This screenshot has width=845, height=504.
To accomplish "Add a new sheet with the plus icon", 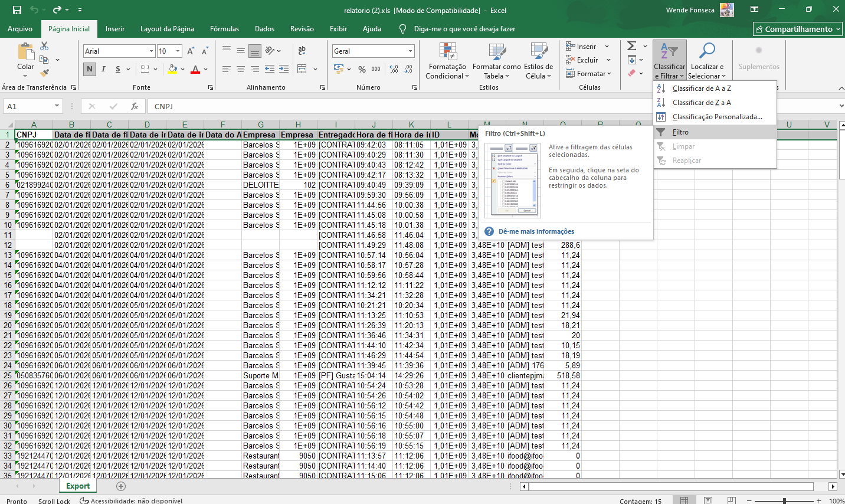I will pyautogui.click(x=121, y=486).
